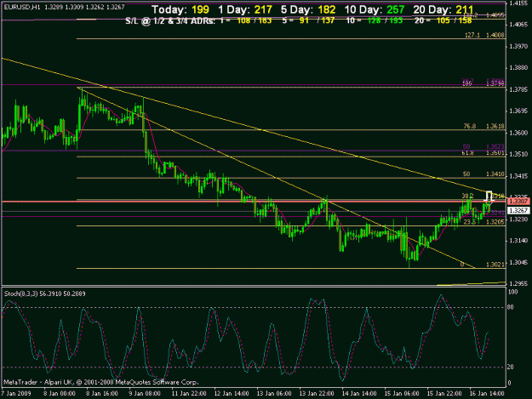The image size is (532, 399).
Task: Click the '14 Jan 14:00' time axis label
Action: click(x=359, y=394)
